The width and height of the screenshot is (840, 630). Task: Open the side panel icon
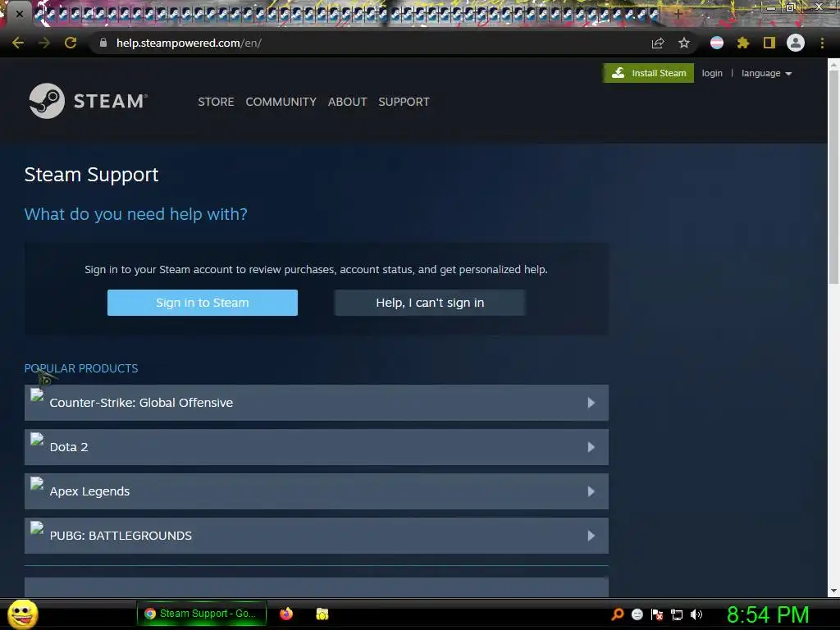(769, 43)
